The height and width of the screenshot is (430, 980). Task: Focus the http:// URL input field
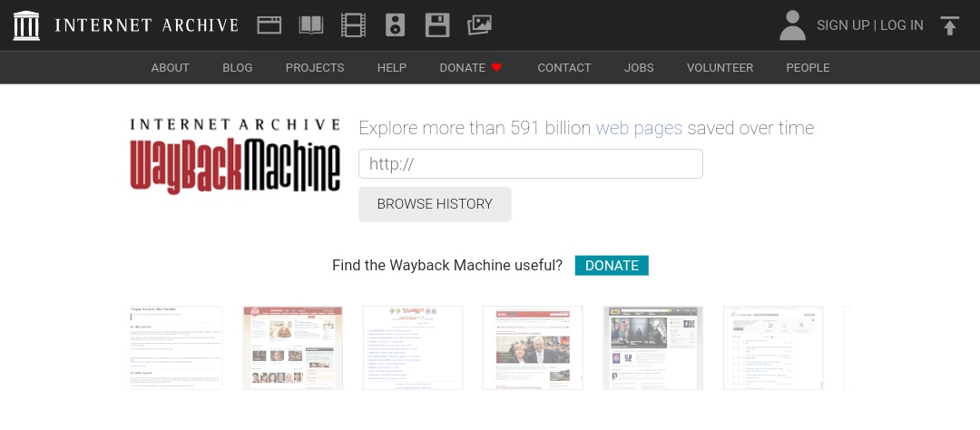point(531,164)
